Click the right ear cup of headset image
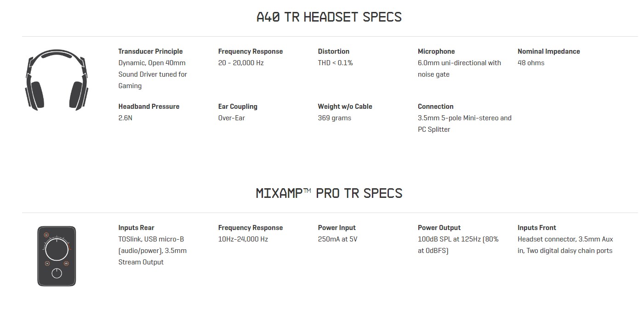The image size is (644, 320). 78,95
